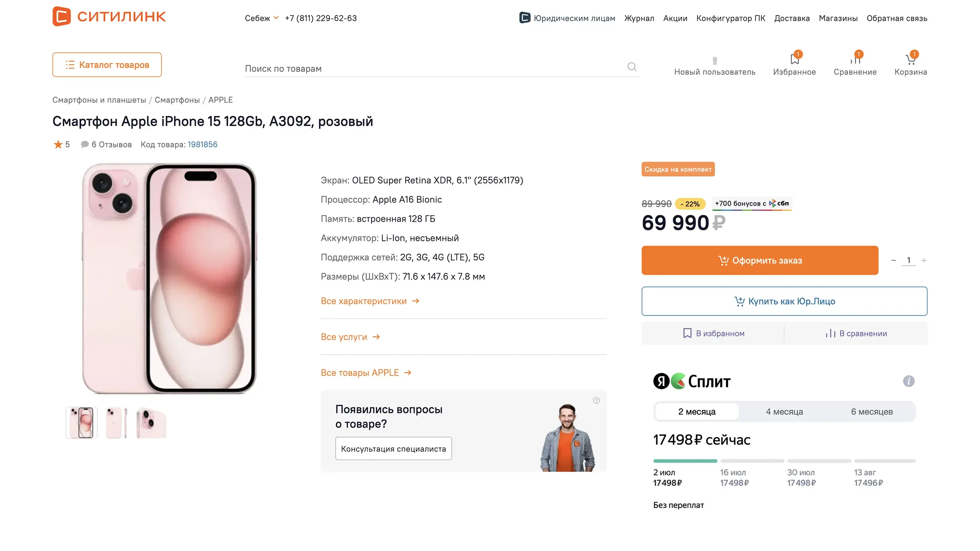Click the search magnifier icon
The height and width of the screenshot is (551, 980).
pyautogui.click(x=632, y=67)
